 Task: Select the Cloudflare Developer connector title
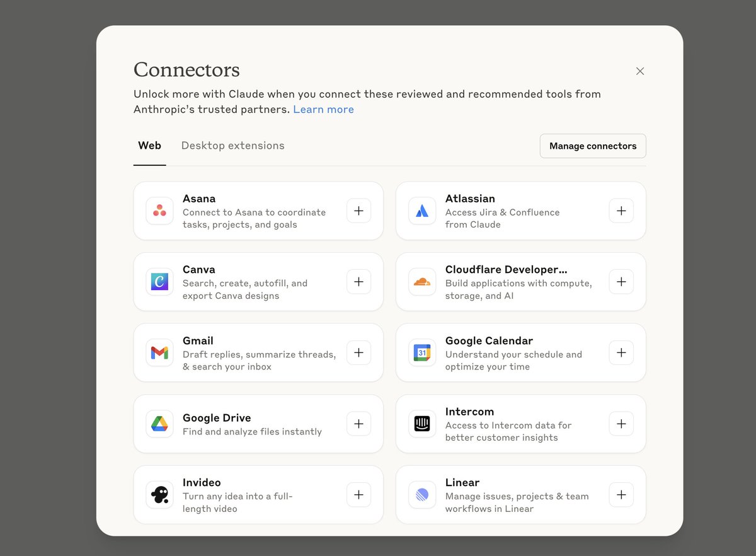click(507, 269)
